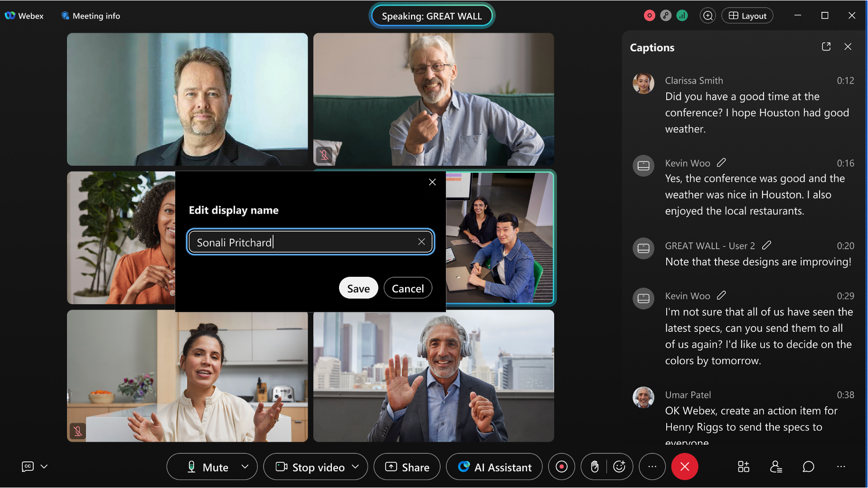This screenshot has height=488, width=868.
Task: Open the Layout menu
Action: pos(747,16)
